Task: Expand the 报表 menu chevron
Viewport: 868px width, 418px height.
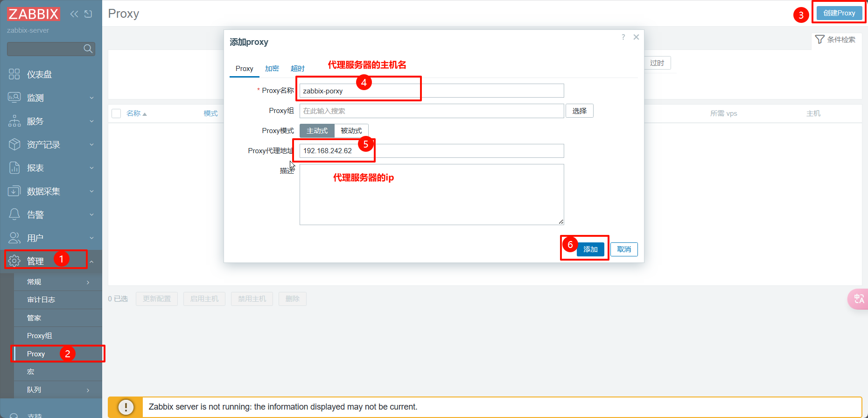Action: tap(91, 168)
